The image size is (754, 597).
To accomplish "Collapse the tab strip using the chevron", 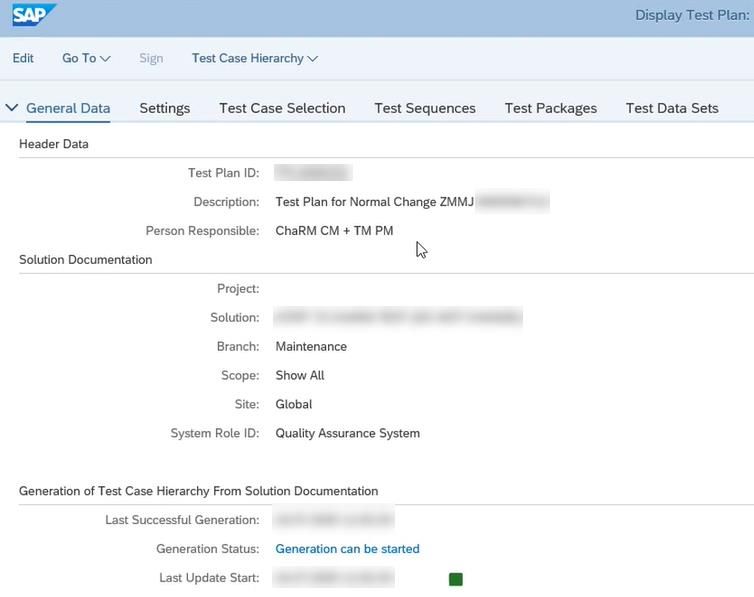I will (12, 108).
